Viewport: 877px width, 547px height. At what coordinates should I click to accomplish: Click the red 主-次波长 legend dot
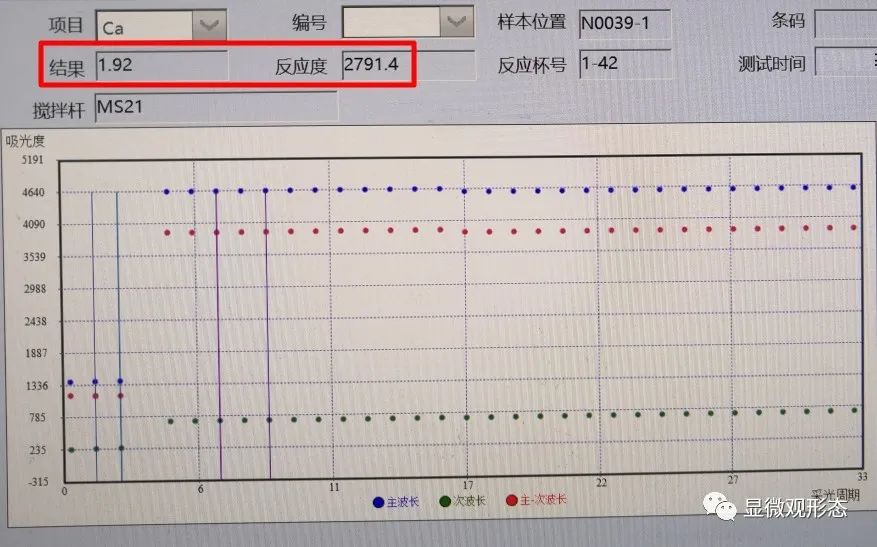coord(511,500)
